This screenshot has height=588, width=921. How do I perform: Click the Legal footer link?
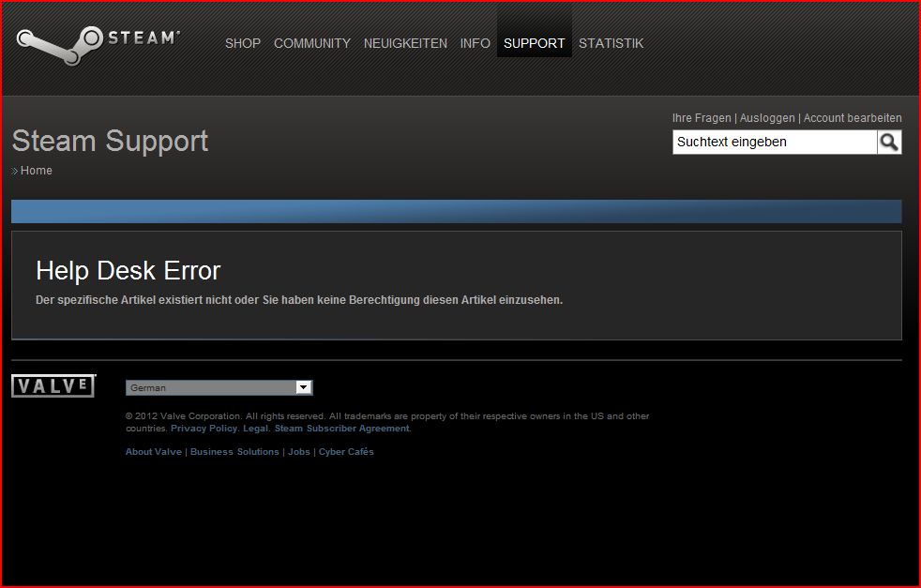(255, 429)
